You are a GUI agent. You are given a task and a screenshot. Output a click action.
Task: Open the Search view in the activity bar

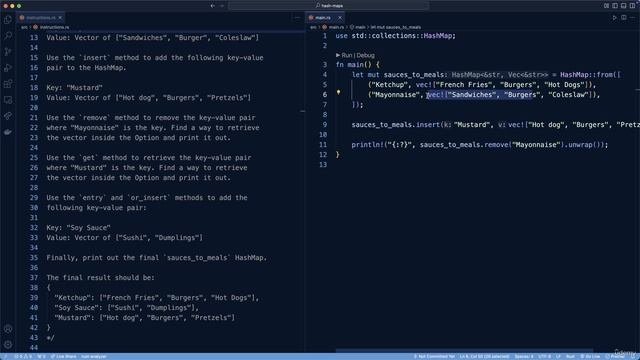(x=8, y=36)
